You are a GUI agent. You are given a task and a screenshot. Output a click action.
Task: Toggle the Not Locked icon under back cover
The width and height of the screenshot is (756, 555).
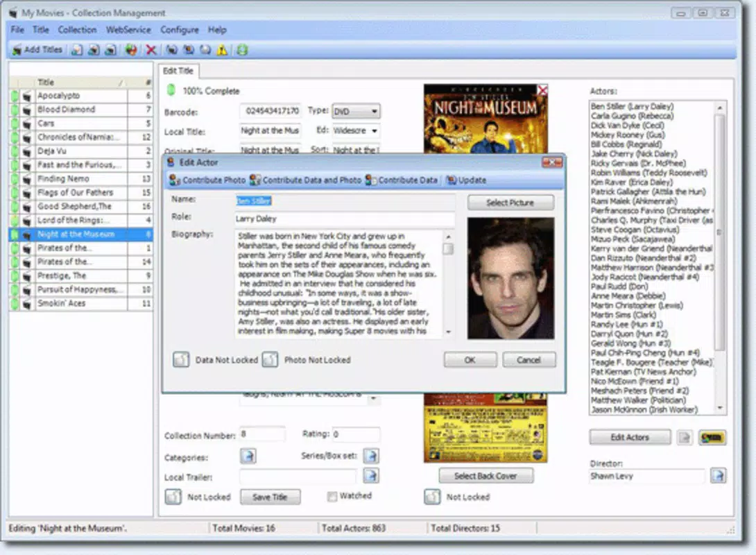[x=432, y=497]
